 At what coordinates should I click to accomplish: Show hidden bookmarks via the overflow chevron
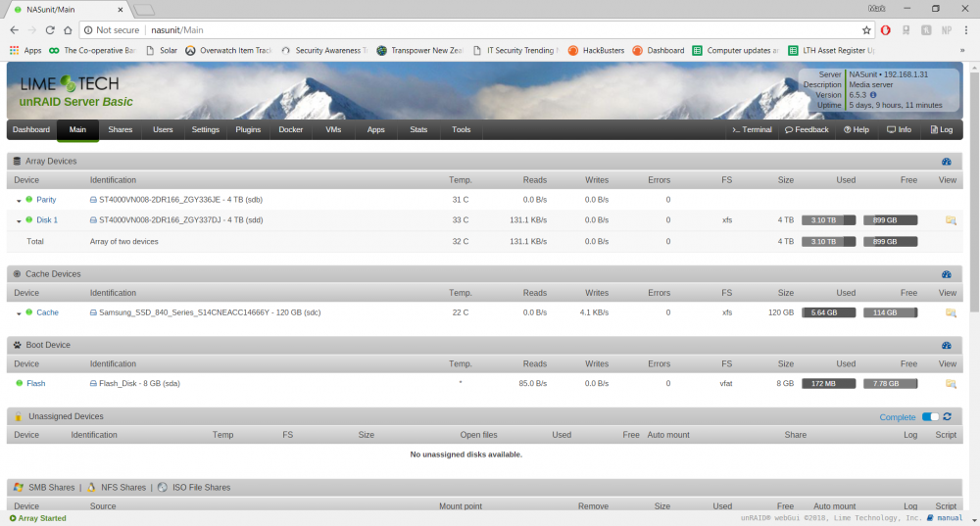coord(962,51)
